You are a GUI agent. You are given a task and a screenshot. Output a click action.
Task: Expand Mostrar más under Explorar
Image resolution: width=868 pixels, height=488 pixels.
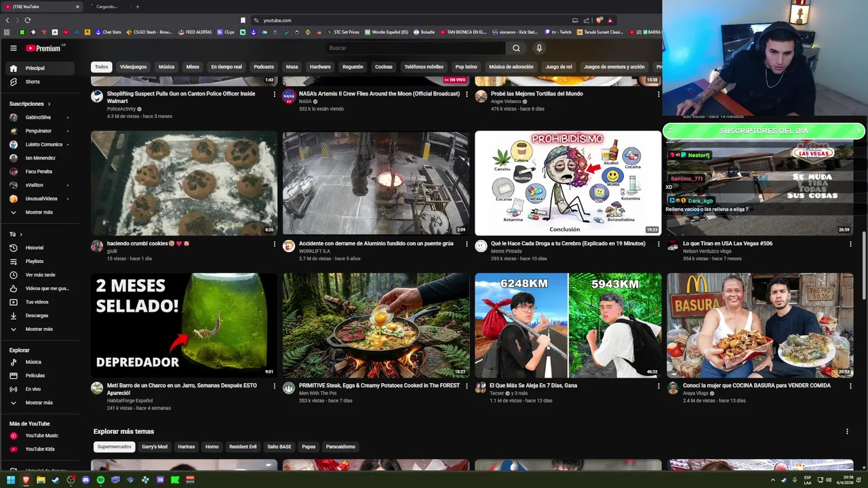(41, 403)
